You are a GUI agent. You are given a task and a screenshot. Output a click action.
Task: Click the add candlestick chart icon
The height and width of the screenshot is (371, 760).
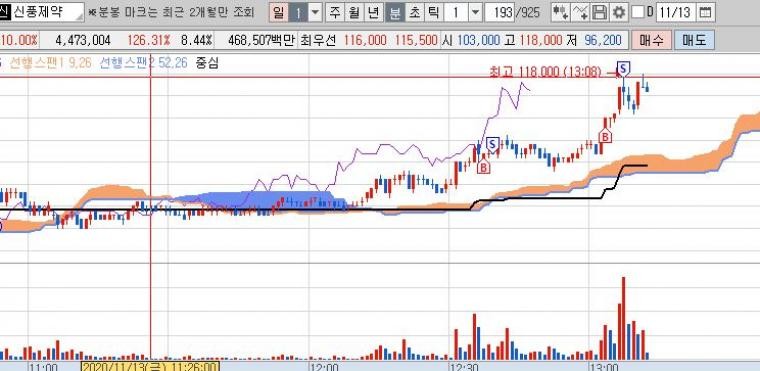(561, 12)
